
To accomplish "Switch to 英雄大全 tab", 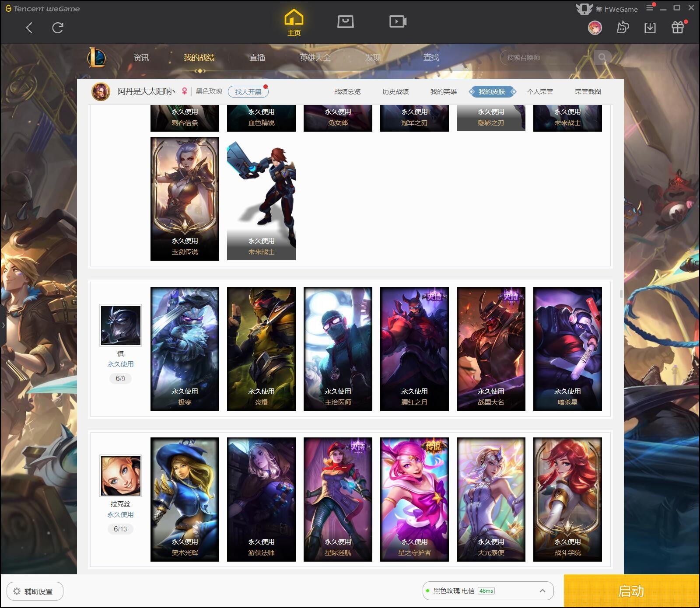I will point(315,57).
